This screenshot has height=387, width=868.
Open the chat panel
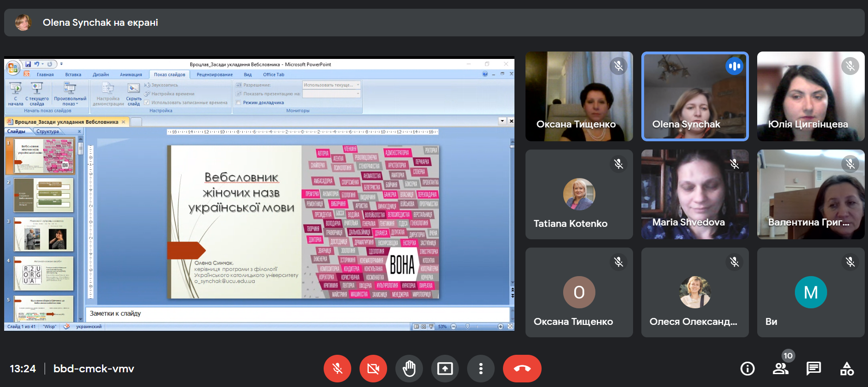click(813, 369)
